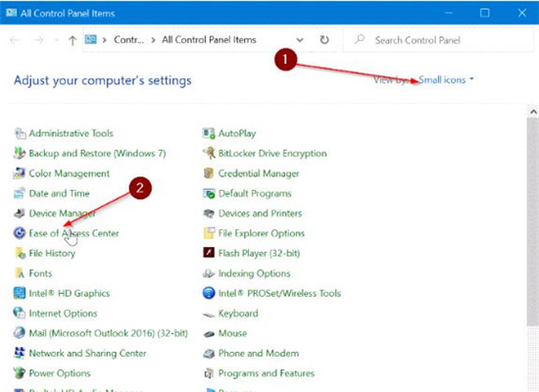Click the Credential Manager icon
Image resolution: width=539 pixels, height=392 pixels.
tap(209, 173)
